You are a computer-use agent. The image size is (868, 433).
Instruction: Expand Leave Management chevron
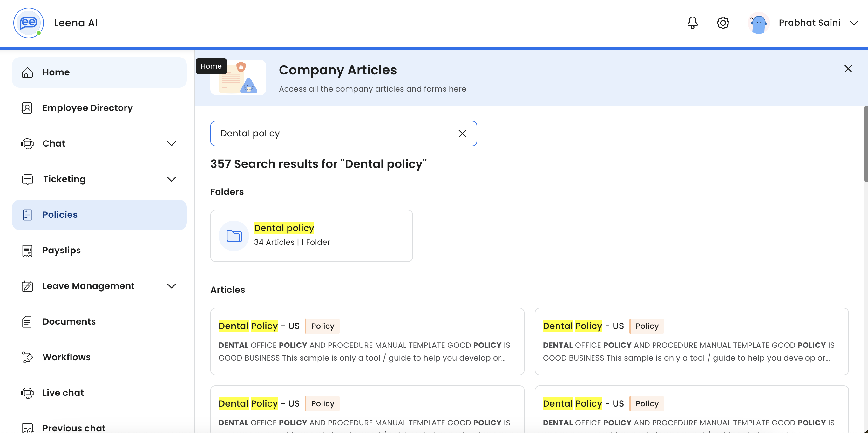(x=171, y=286)
